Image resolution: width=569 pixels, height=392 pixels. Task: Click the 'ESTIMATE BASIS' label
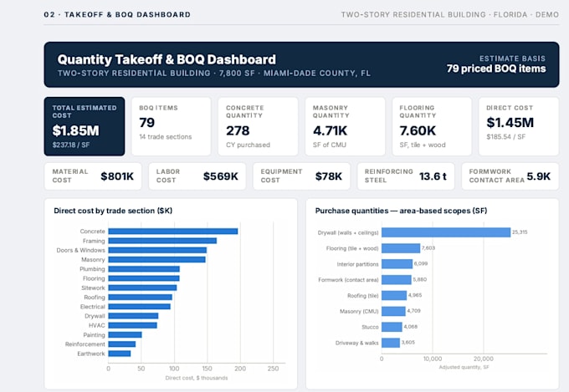[x=512, y=59]
